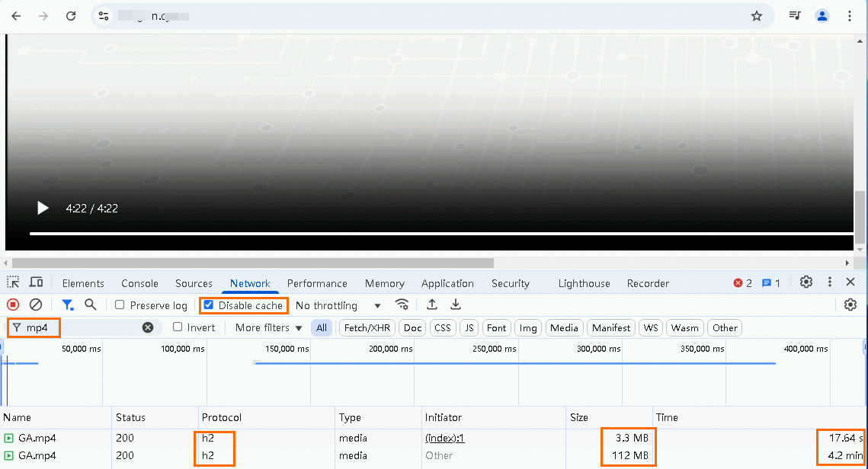Open network search magnifier

coord(91,305)
